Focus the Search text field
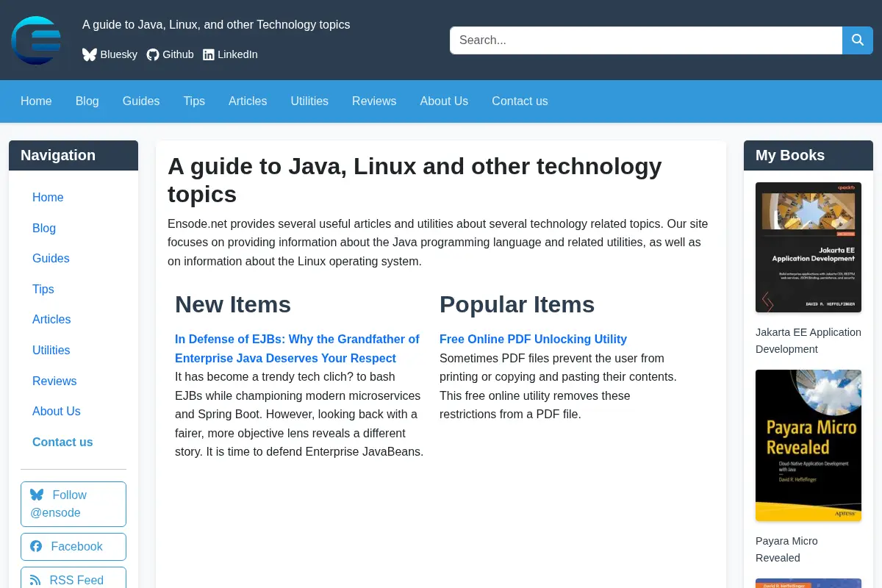882x588 pixels. click(646, 40)
